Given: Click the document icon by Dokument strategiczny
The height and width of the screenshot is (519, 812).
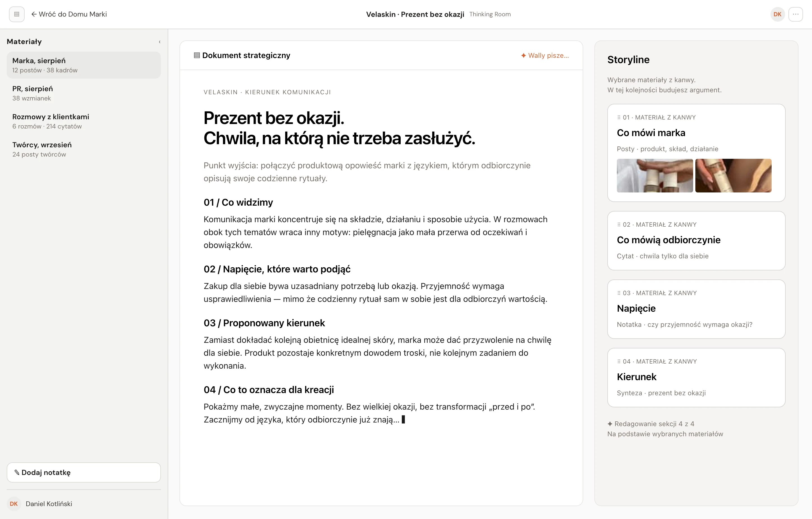Looking at the screenshot, I should (x=197, y=55).
